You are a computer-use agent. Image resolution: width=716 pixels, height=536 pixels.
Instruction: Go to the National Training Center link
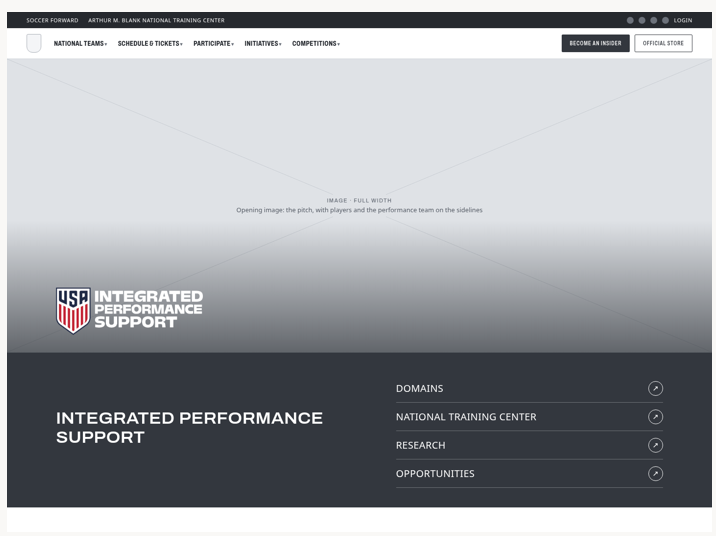click(529, 417)
